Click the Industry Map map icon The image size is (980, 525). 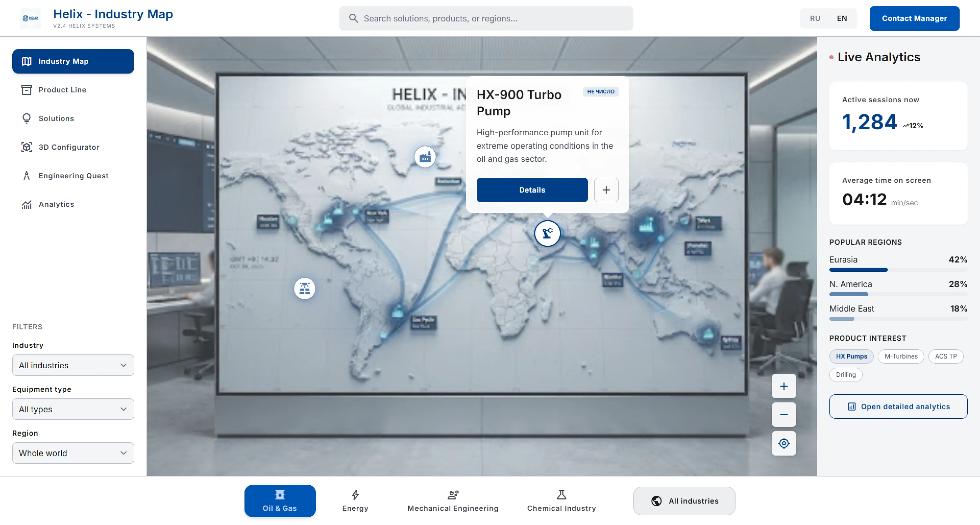point(26,61)
